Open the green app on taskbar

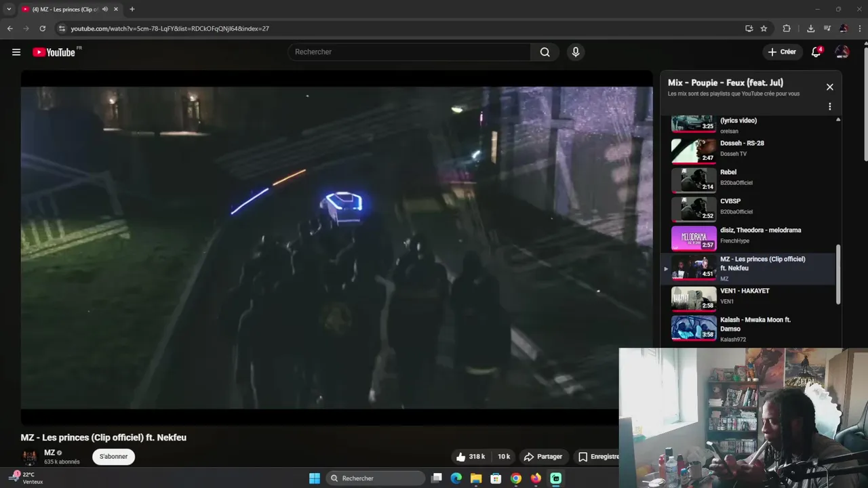(x=556, y=479)
